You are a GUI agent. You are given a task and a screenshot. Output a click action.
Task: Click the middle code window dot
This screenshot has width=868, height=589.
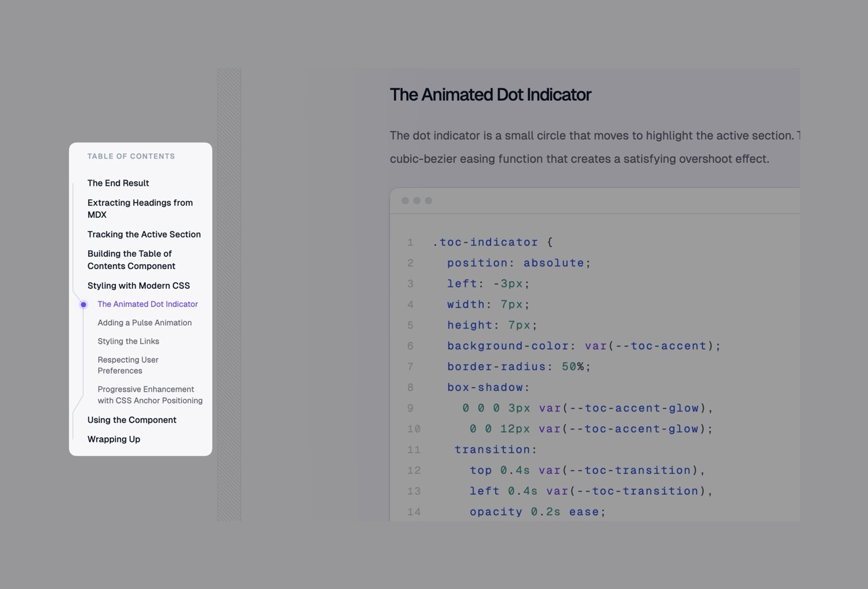point(417,201)
